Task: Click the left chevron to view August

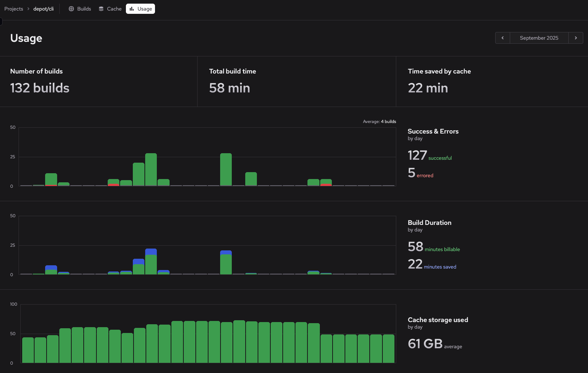Action: tap(502, 37)
